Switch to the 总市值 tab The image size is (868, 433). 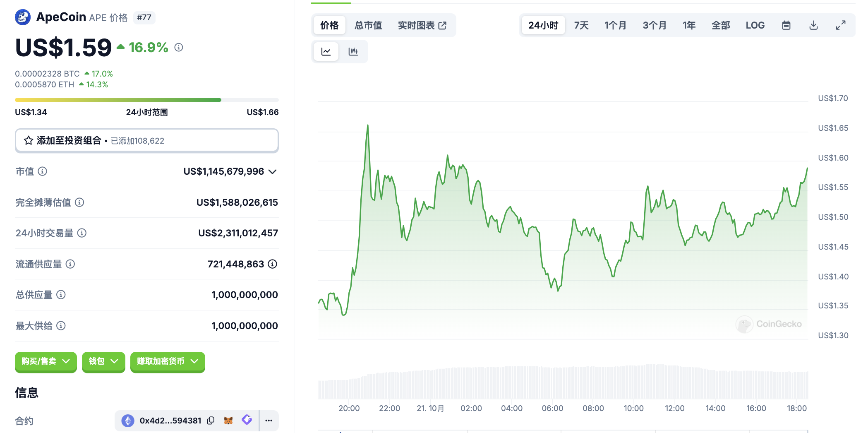click(368, 25)
